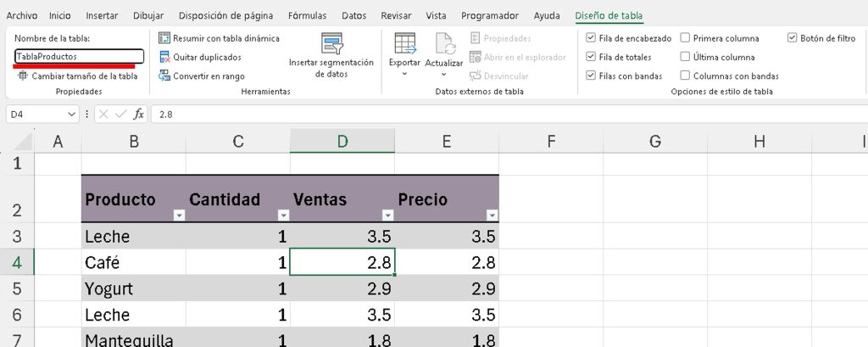Viewport: 868px width, 347px height.
Task: Open the Producto column filter dropdown
Action: pos(179,215)
